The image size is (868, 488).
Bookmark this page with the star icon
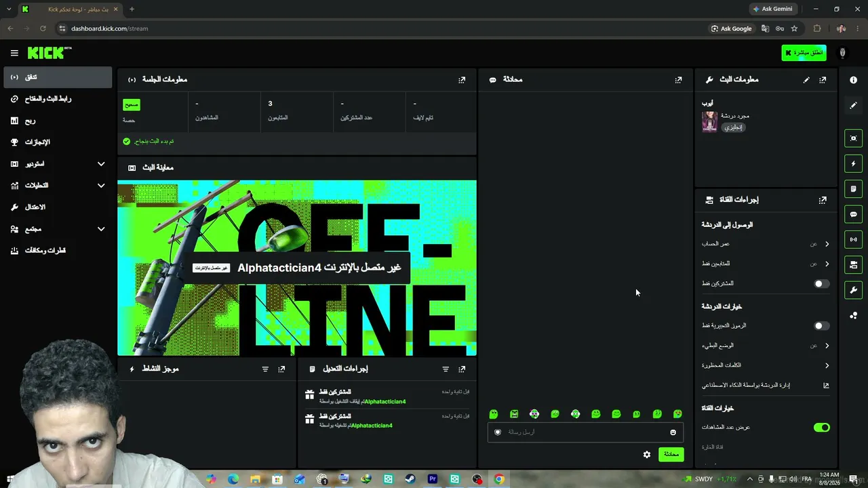(x=794, y=28)
